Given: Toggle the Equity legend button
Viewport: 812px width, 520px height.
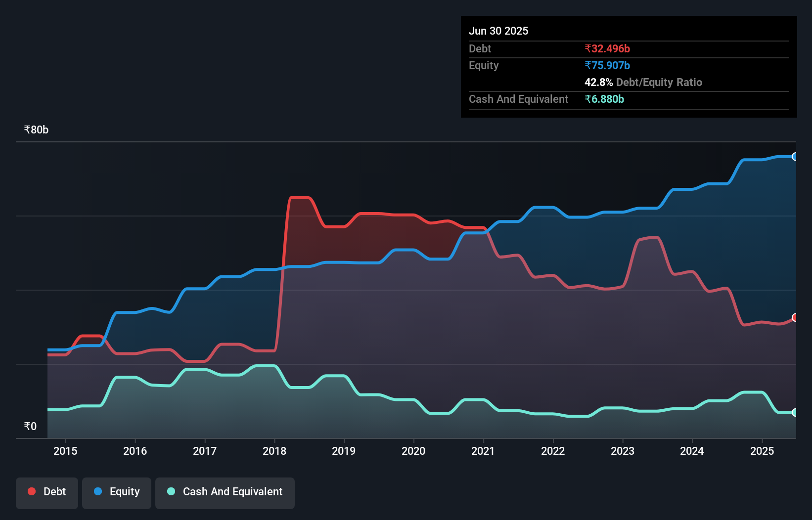Looking at the screenshot, I should click(x=117, y=493).
